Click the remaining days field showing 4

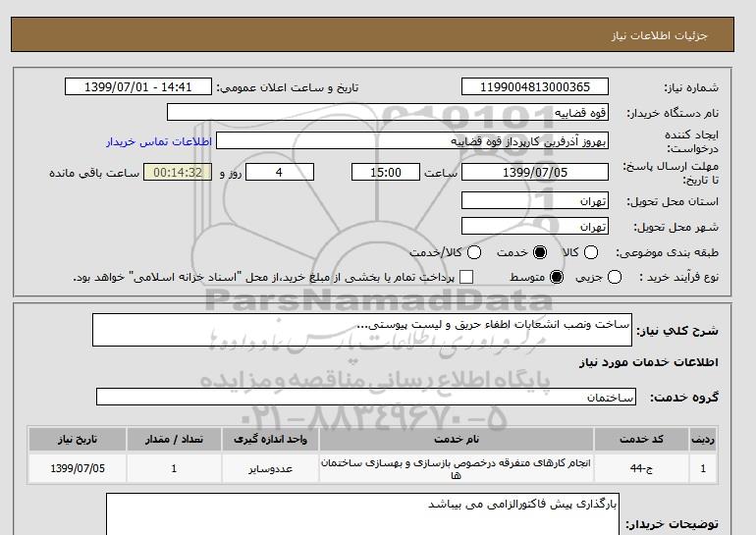pos(280,172)
